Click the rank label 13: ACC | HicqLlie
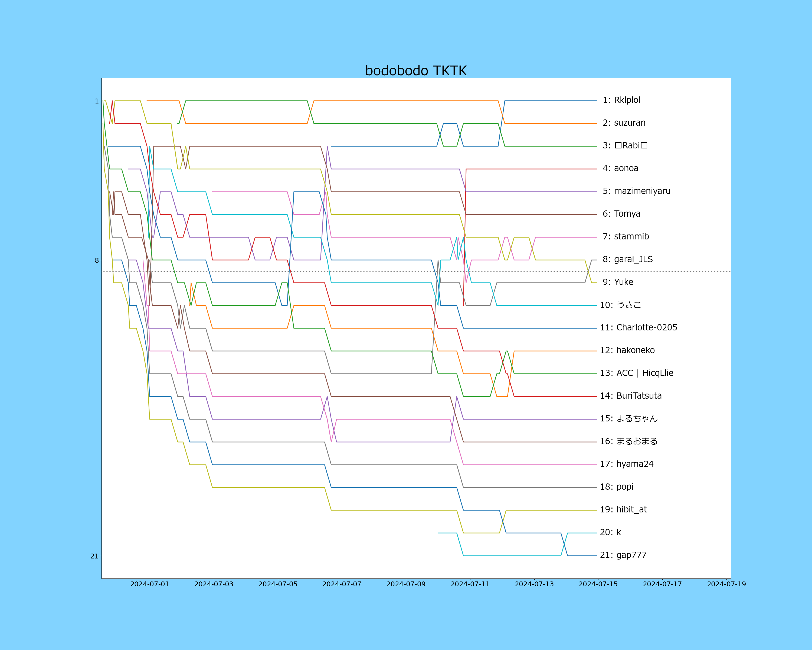The width and height of the screenshot is (812, 650). pos(637,373)
